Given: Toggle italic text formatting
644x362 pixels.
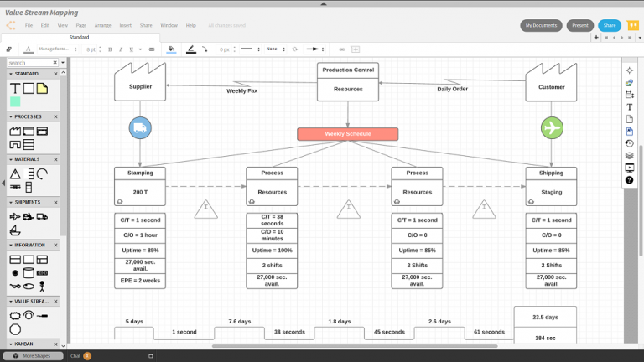Looking at the screenshot, I should point(120,49).
